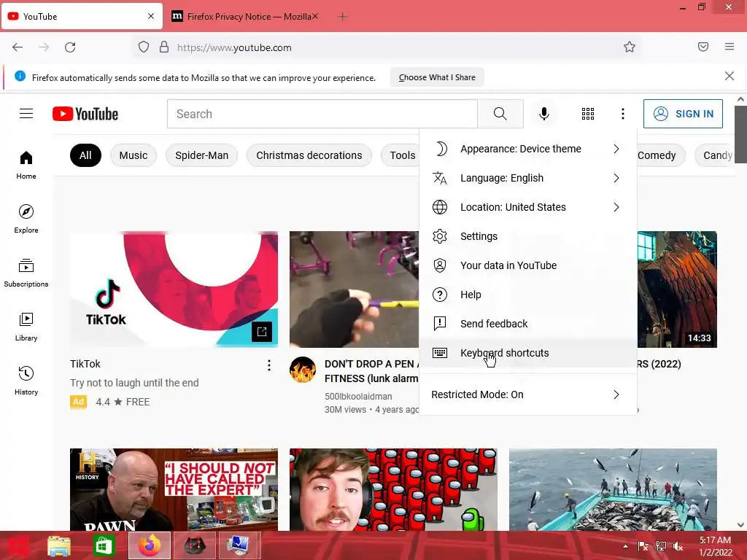Select the All filter chip

click(85, 155)
